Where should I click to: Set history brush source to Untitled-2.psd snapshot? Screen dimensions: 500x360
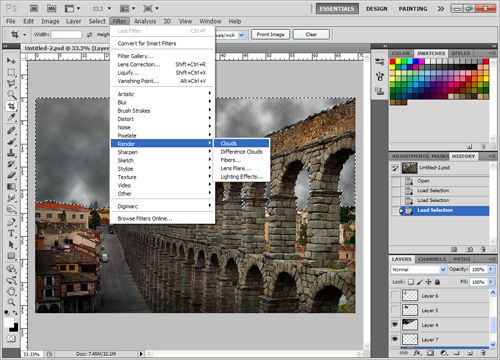[x=395, y=168]
